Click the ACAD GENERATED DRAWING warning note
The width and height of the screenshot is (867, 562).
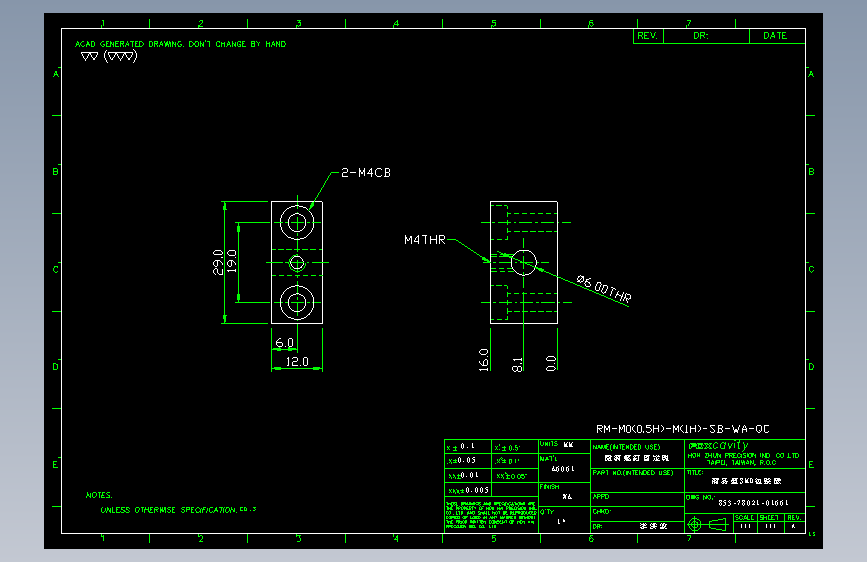click(180, 44)
